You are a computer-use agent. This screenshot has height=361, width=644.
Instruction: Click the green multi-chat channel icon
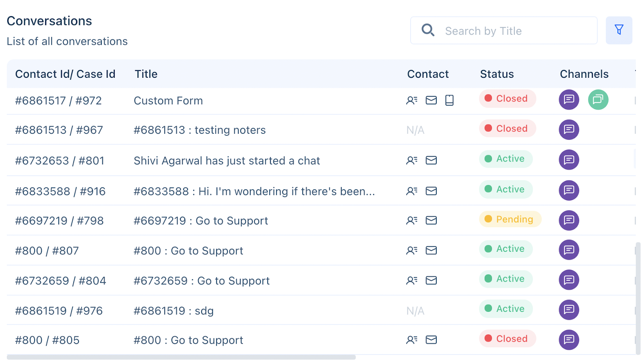[598, 100]
